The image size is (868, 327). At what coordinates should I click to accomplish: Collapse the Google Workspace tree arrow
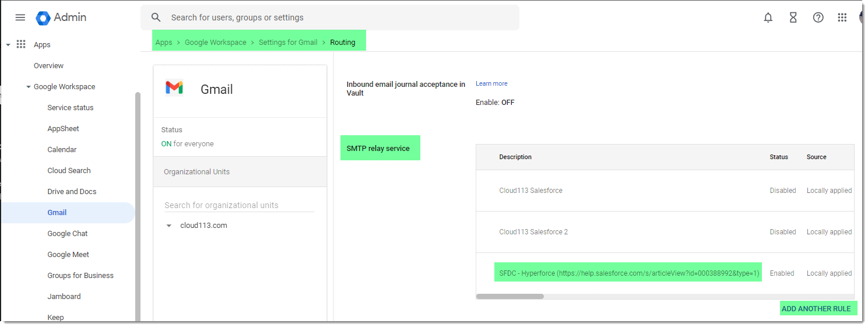[29, 87]
